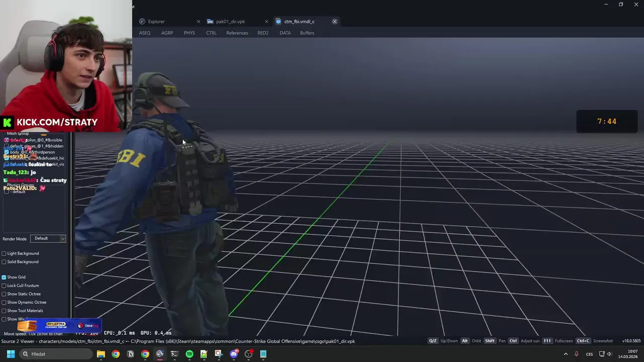The height and width of the screenshot is (362, 644).
Task: Open the AGRP sub-tab
Action: click(x=167, y=33)
